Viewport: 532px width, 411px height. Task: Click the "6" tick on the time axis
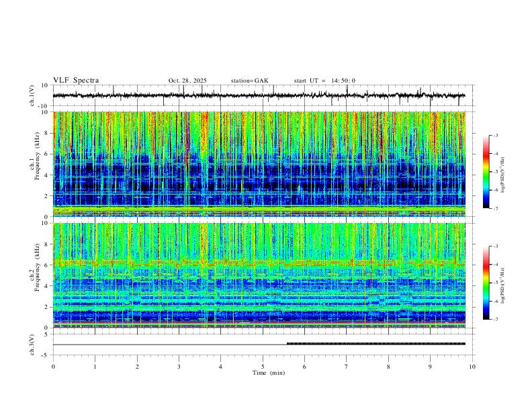coord(304,367)
